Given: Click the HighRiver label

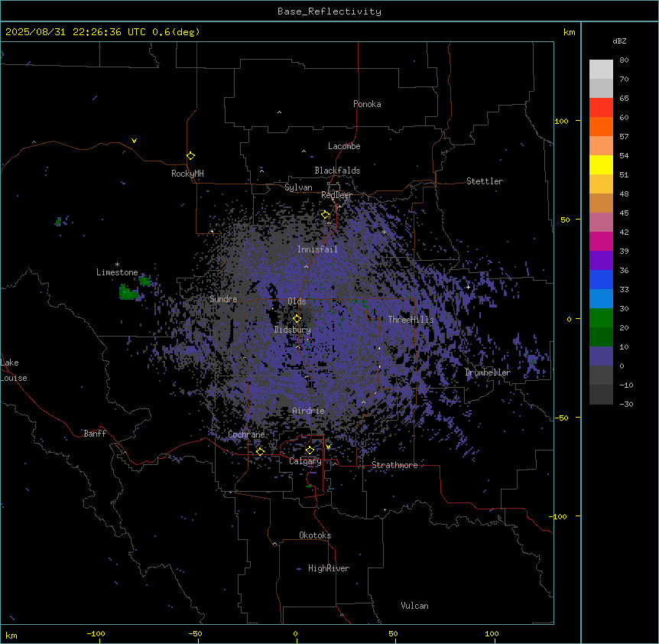Looking at the screenshot, I should (329, 568).
